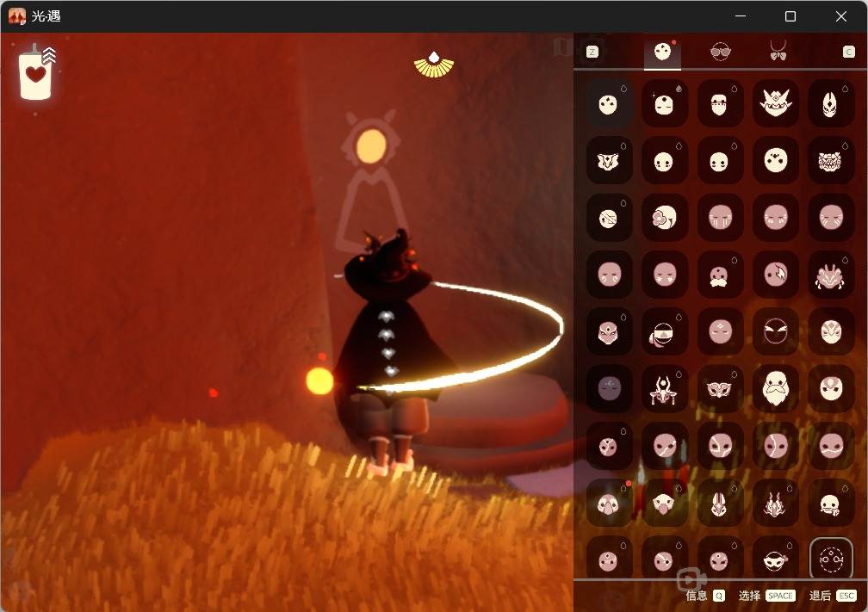Choose the wolf-shaped mask
The height and width of the screenshot is (612, 868).
[609, 160]
